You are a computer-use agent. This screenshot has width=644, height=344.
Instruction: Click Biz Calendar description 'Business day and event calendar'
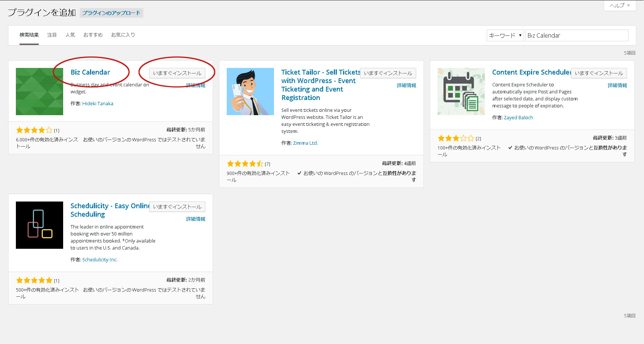(110, 88)
